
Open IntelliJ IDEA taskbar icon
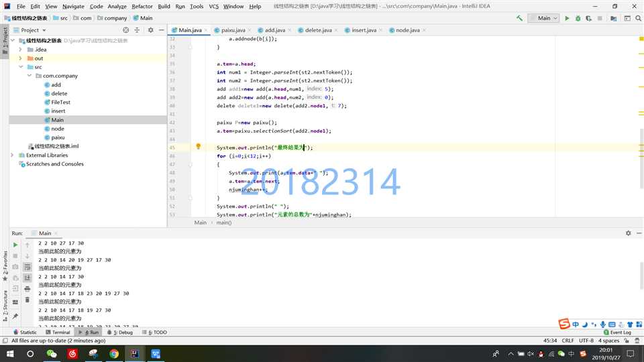click(135, 354)
